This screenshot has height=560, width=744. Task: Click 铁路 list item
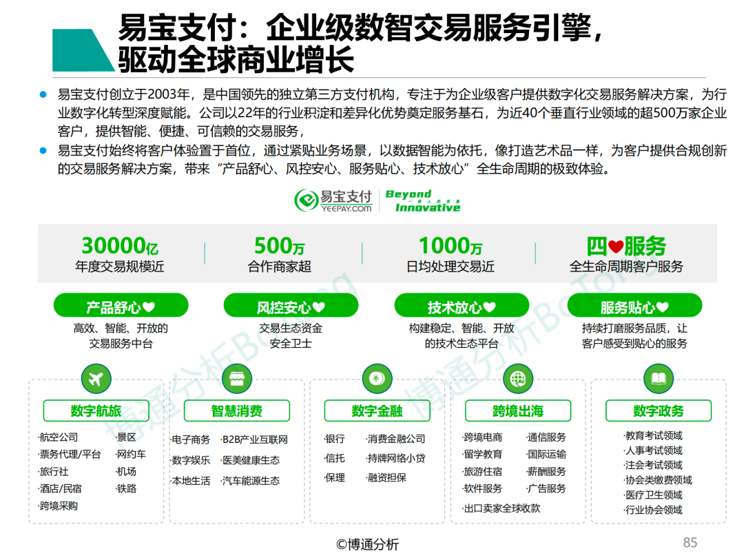[126, 488]
